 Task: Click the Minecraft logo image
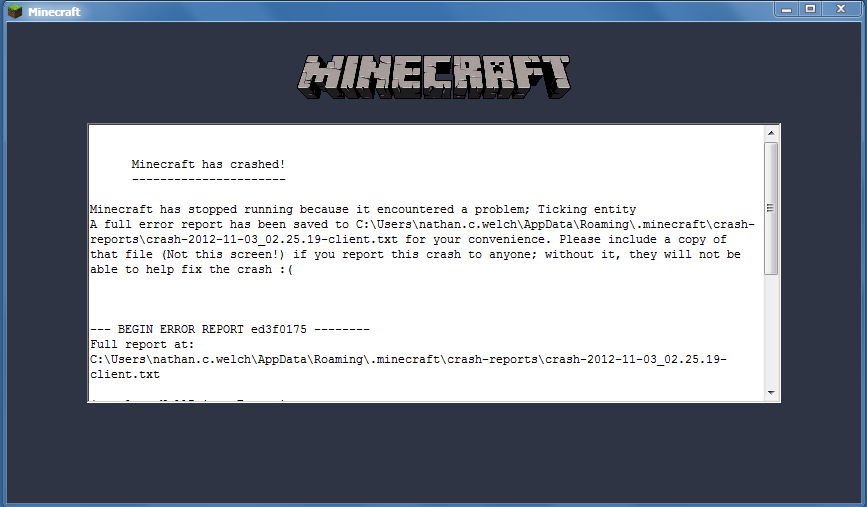click(434, 77)
